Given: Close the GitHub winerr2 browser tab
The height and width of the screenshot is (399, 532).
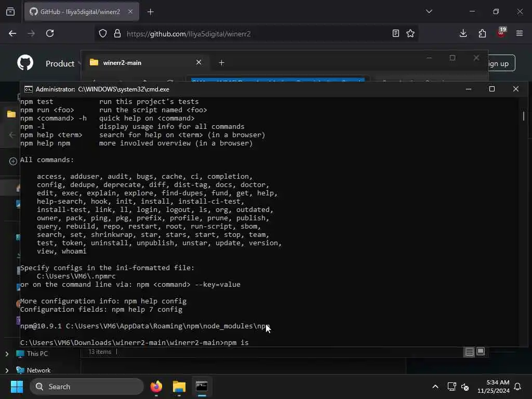Looking at the screenshot, I should pyautogui.click(x=130, y=12).
